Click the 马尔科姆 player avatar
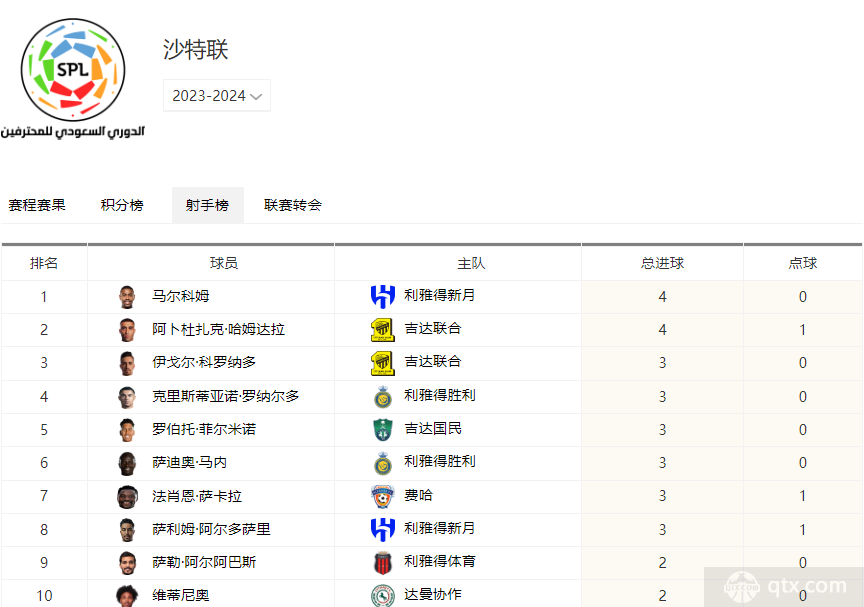The width and height of the screenshot is (864, 607). [127, 297]
